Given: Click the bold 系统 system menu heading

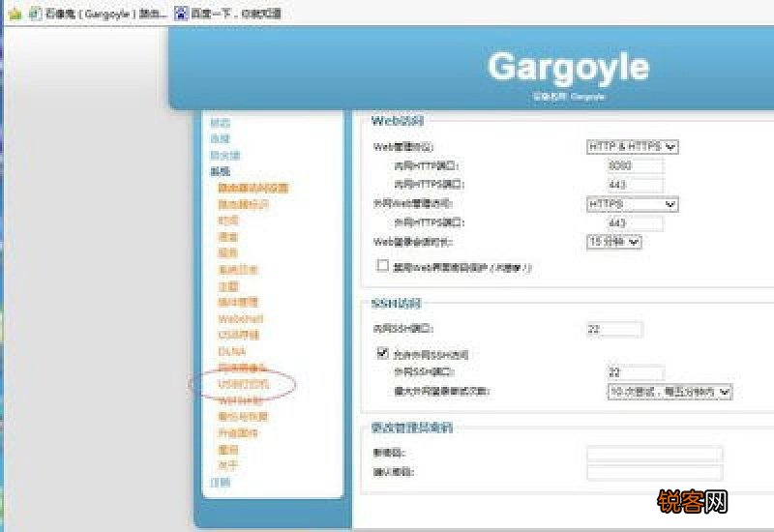Looking at the screenshot, I should click(221, 171).
